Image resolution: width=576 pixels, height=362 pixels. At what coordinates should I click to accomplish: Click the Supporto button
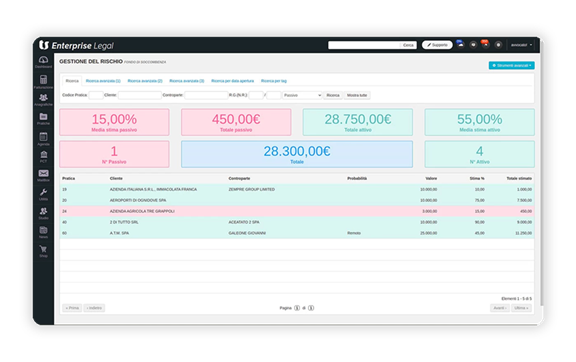pyautogui.click(x=437, y=45)
